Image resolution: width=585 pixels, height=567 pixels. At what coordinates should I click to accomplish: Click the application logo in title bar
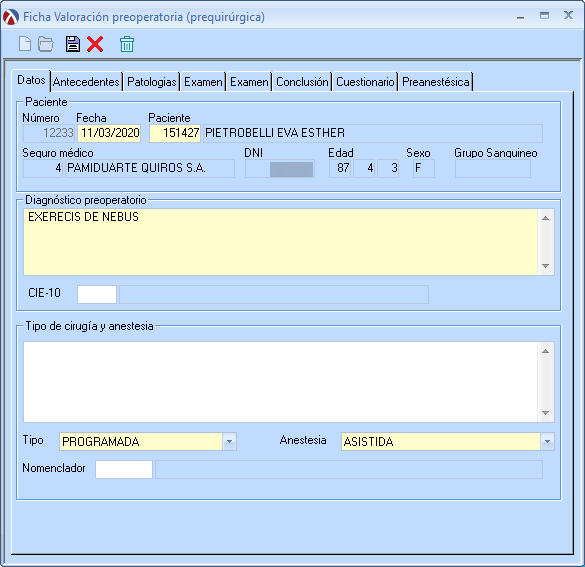(x=10, y=17)
